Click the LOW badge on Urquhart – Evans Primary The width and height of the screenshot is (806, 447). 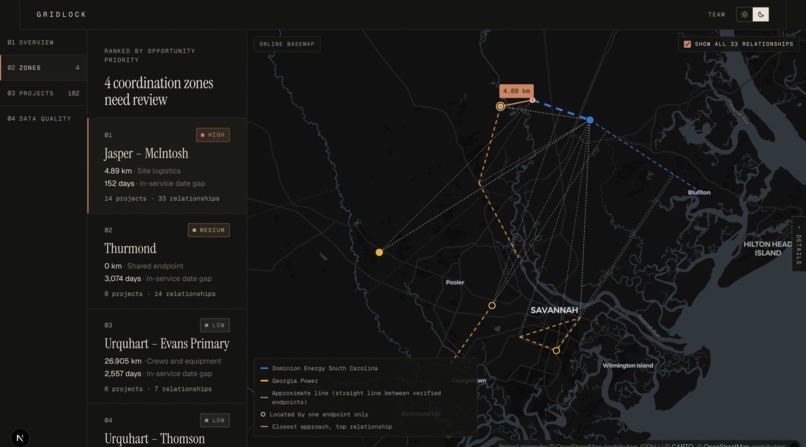215,325
